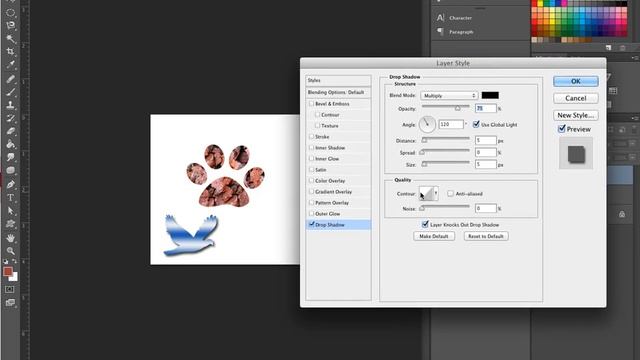This screenshot has height=360, width=640.
Task: Click the Make Default button
Action: [433, 236]
